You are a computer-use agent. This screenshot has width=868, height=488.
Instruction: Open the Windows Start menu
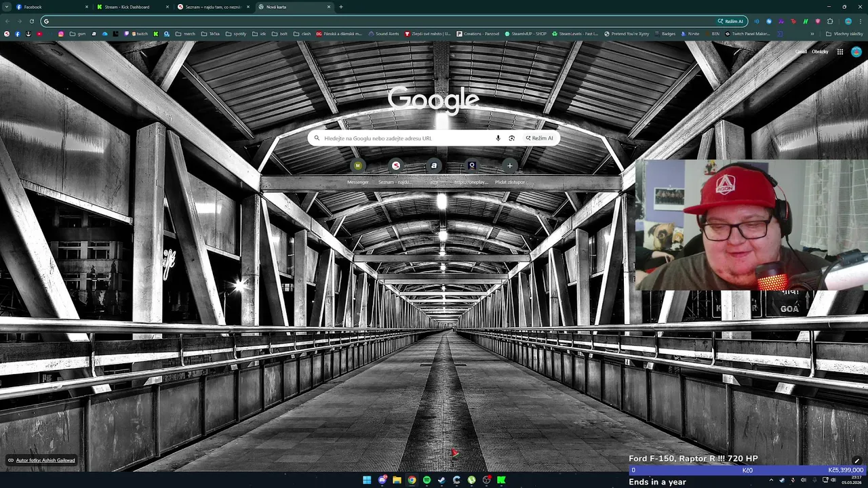(367, 480)
